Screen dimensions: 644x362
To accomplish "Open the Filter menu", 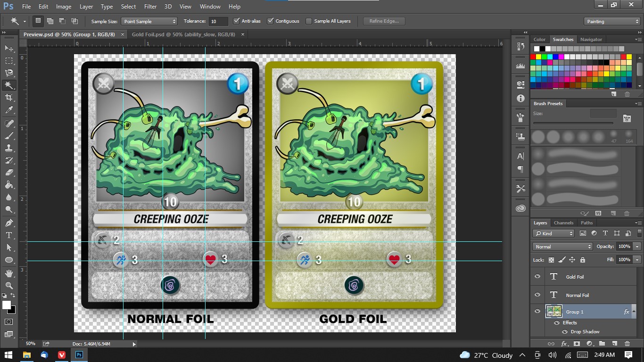I will click(x=150, y=7).
